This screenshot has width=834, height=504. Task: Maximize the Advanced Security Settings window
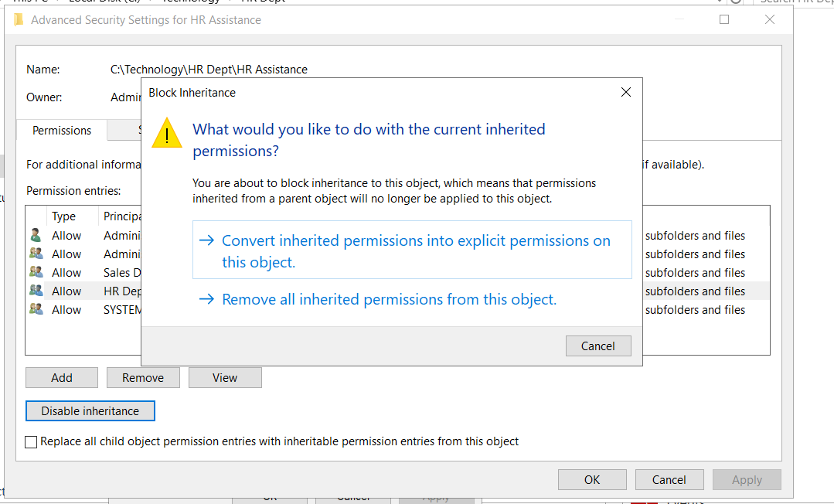(724, 20)
